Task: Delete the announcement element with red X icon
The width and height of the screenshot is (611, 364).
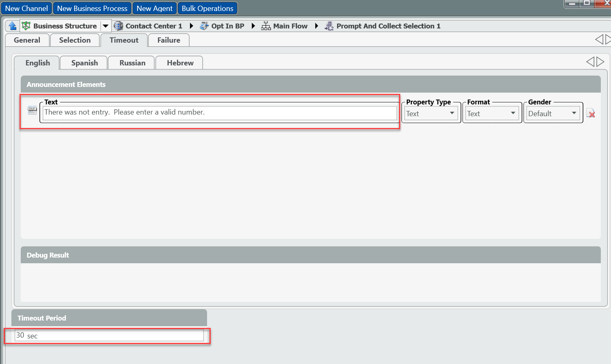Action: (591, 113)
